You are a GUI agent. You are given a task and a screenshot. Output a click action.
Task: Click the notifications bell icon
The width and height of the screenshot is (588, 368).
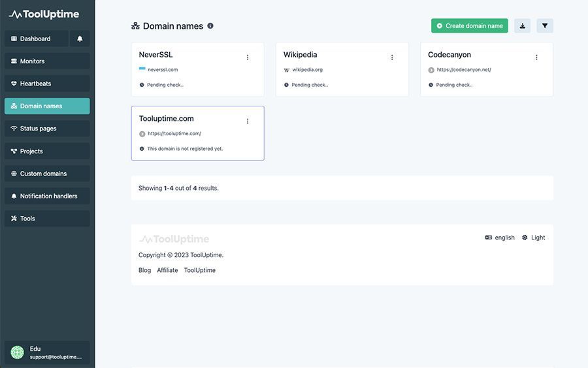click(x=80, y=38)
